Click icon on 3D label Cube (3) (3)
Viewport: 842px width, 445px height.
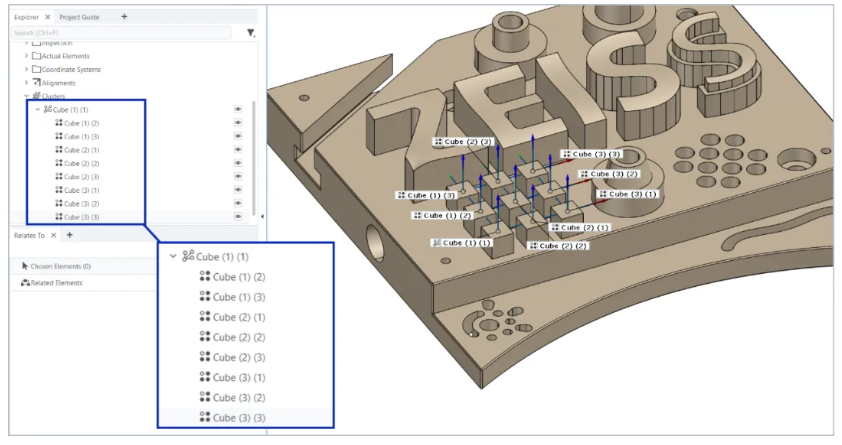click(x=567, y=154)
